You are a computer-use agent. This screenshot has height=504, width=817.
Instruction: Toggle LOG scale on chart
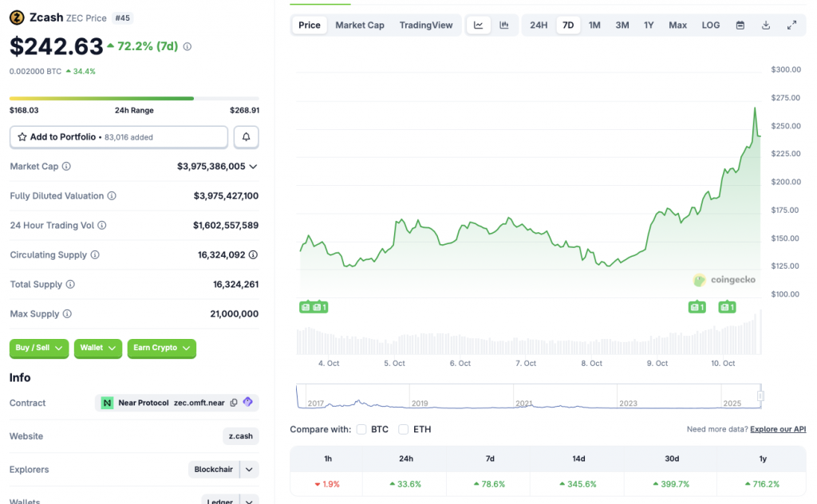pyautogui.click(x=710, y=25)
